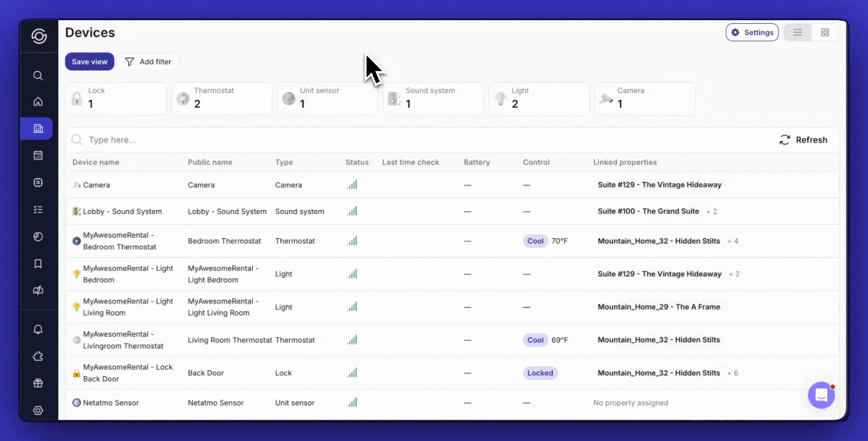868x441 pixels.
Task: Click the search icon in sidebar
Action: 38,75
